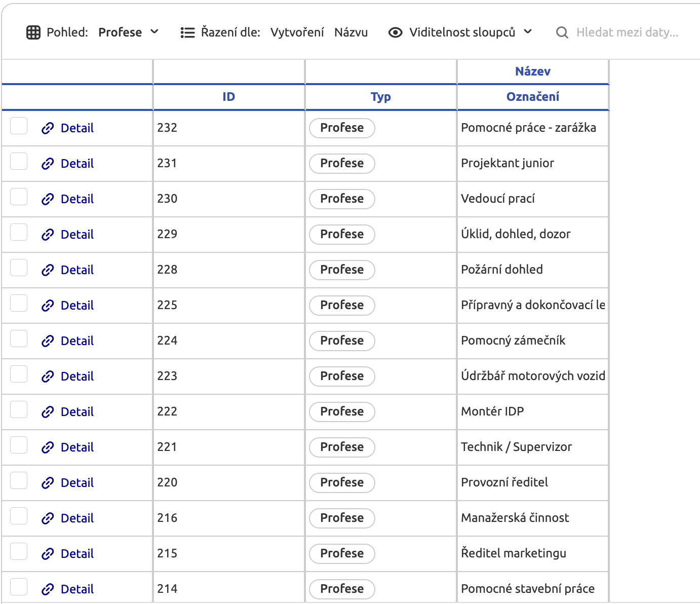
Task: Select the checkbox for row ID 228
Action: pyautogui.click(x=19, y=268)
